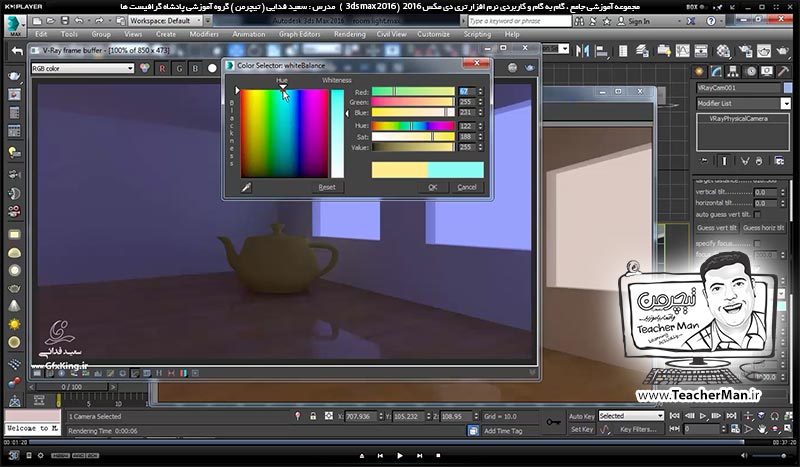Click the Save file floppy icon

point(64,21)
